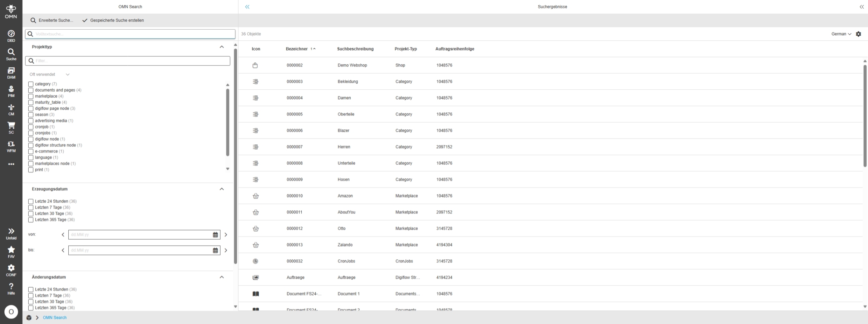868x324 pixels.
Task: Sort by Projekt-Typ column header
Action: [x=406, y=49]
